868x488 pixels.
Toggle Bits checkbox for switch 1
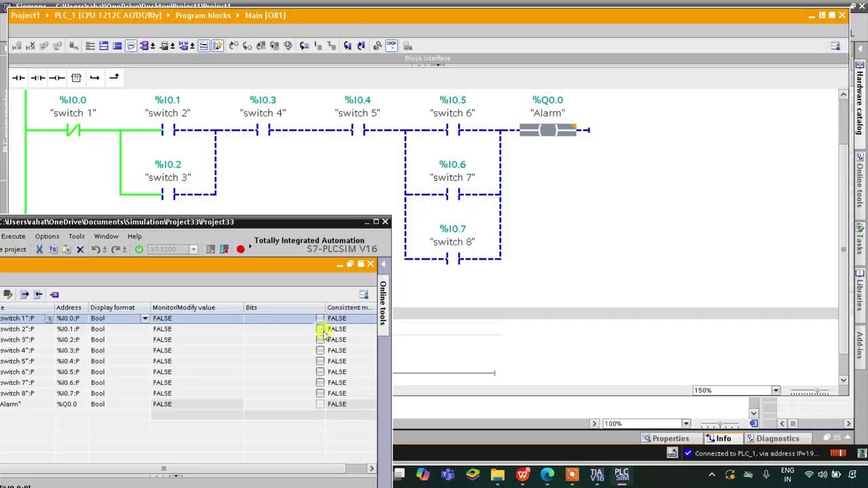click(x=320, y=318)
